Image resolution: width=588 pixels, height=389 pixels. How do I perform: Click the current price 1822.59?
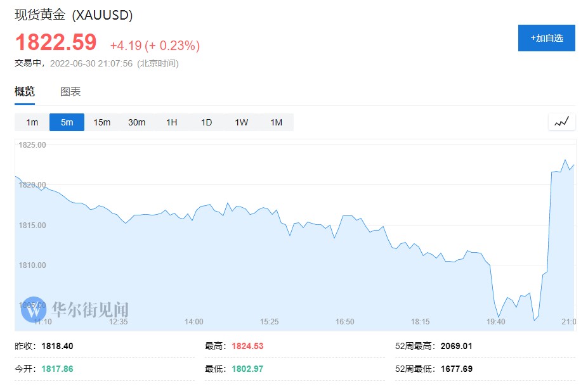pos(56,42)
